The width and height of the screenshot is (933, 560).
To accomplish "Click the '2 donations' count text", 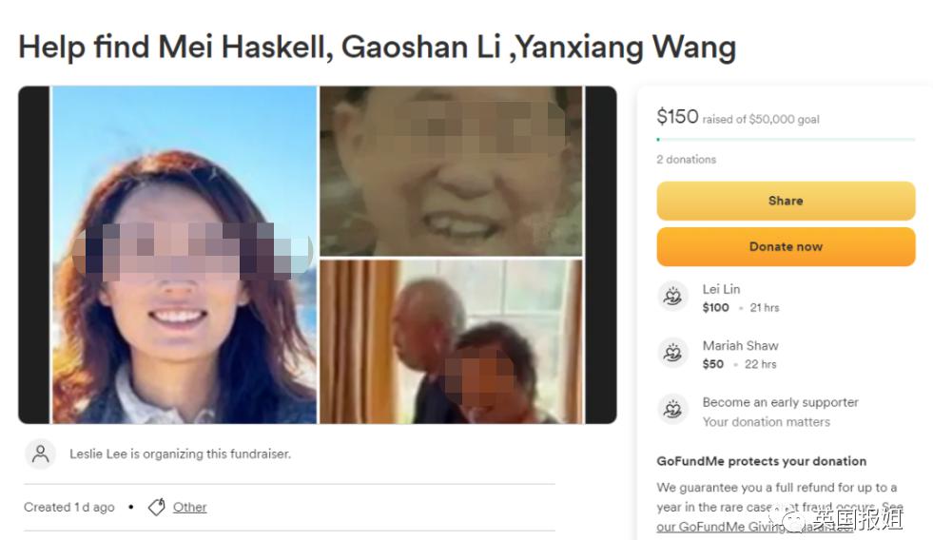I will [x=686, y=160].
